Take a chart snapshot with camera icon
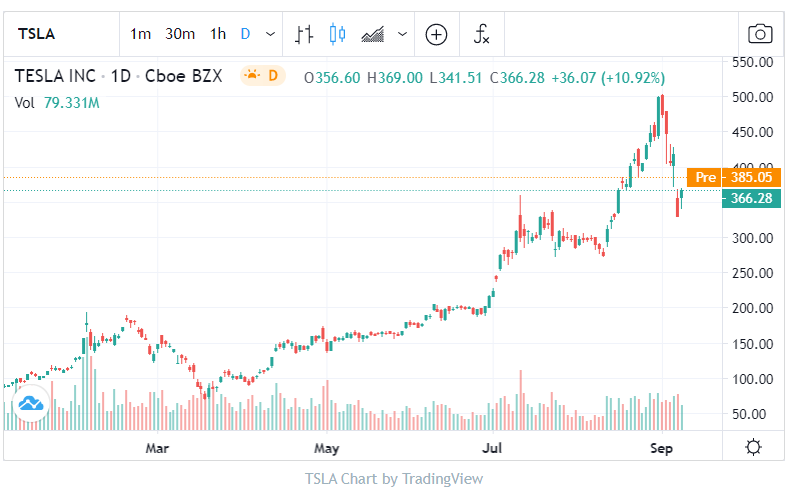788x494 pixels. [760, 34]
